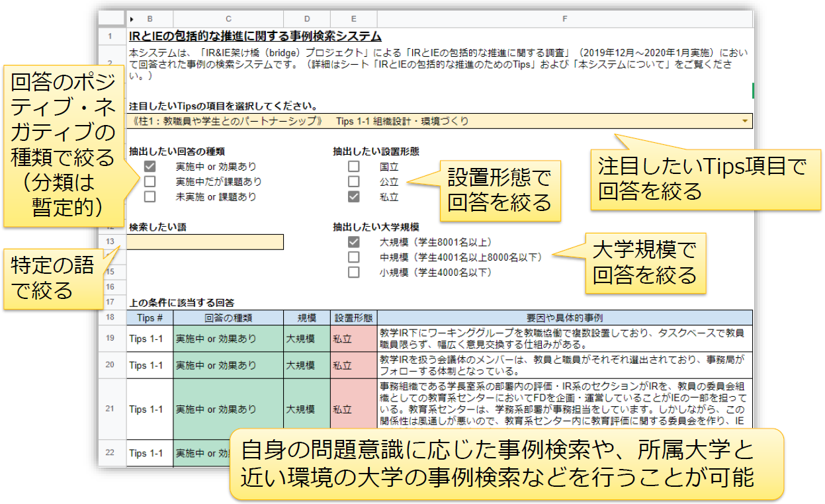The height and width of the screenshot is (504, 825).
Task: Click Tips 1-1 cell in row 20
Action: coord(150,365)
